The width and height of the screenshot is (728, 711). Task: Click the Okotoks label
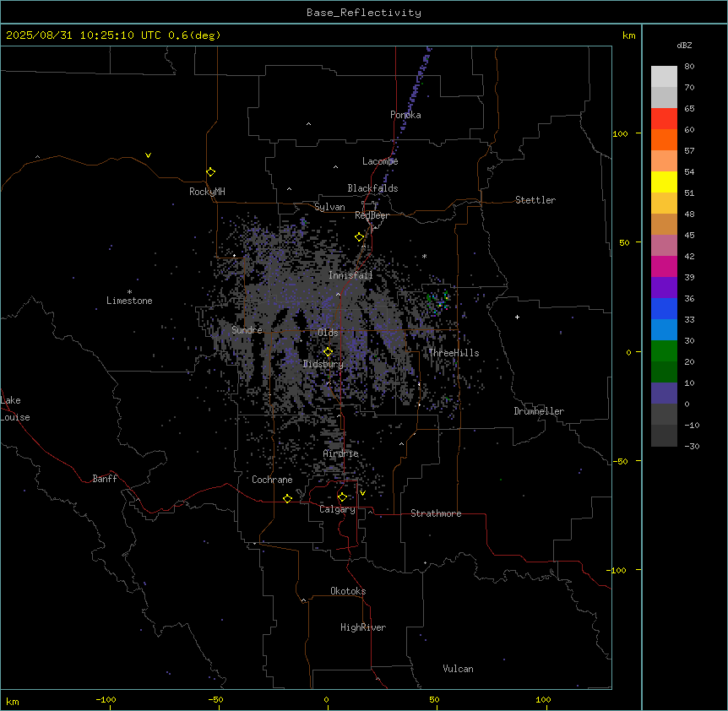pyautogui.click(x=348, y=591)
